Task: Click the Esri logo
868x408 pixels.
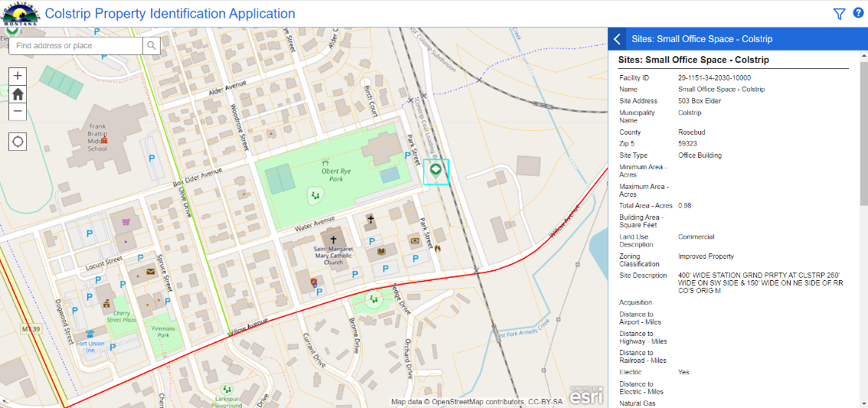Action: pyautogui.click(x=588, y=395)
